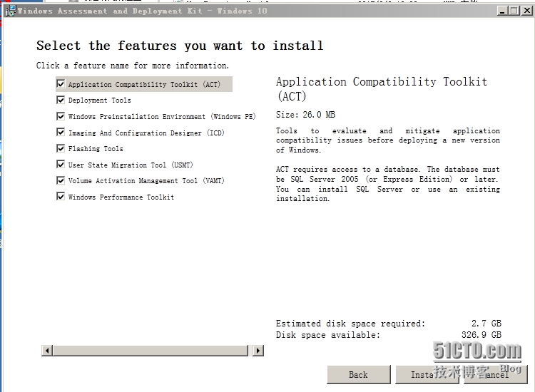
Task: Toggle Windows Performance Toolkit checkbox
Action: pos(61,197)
